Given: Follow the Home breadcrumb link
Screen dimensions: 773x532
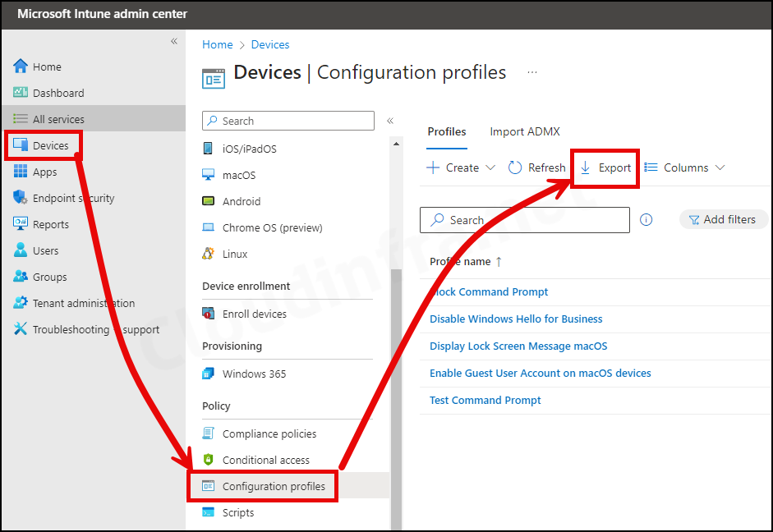Looking at the screenshot, I should coord(218,44).
